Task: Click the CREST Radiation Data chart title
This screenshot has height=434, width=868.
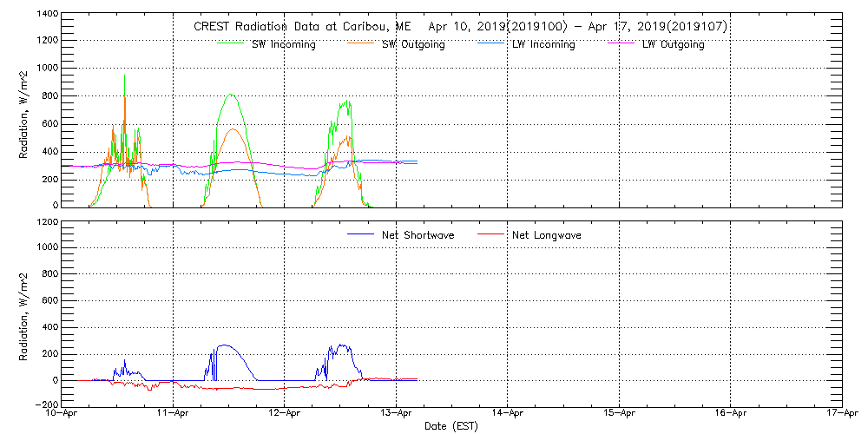Action: click(460, 27)
